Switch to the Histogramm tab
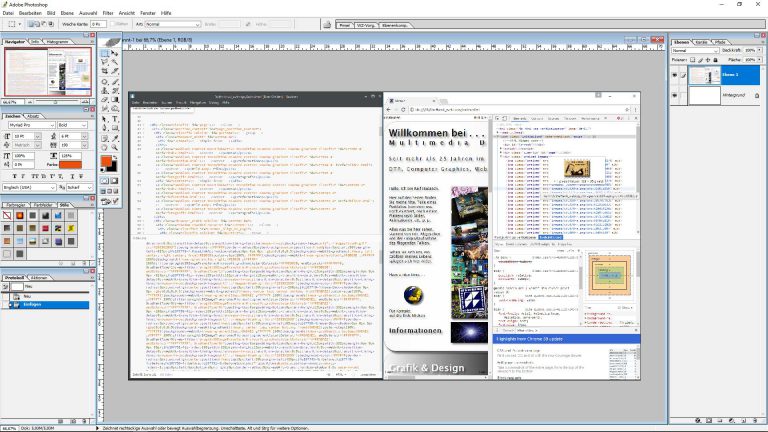 57,42
